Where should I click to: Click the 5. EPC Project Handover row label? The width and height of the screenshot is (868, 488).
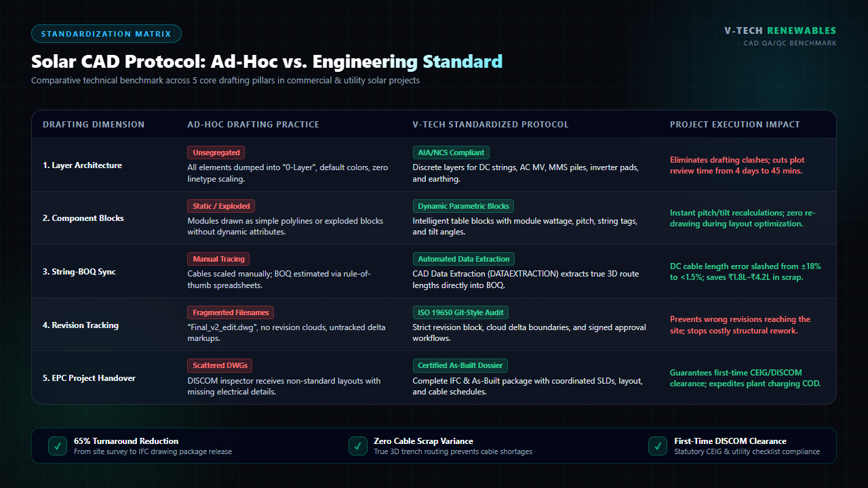coord(89,378)
